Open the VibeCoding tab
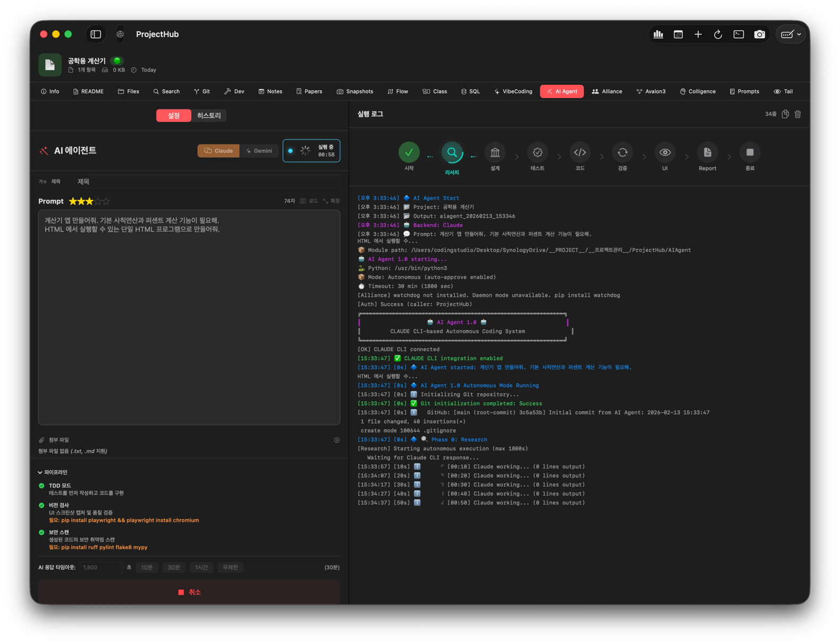840x644 pixels. click(513, 92)
